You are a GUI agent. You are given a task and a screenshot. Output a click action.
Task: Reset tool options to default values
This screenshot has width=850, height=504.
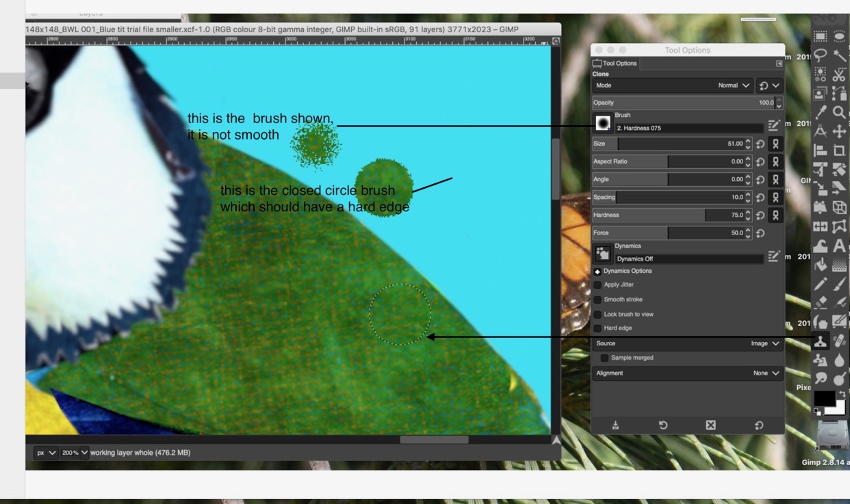[x=758, y=425]
